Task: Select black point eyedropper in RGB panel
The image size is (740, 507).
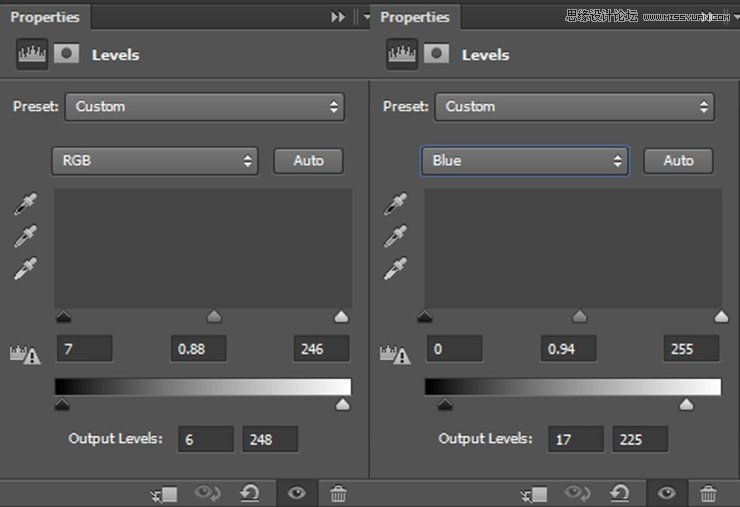Action: click(25, 204)
